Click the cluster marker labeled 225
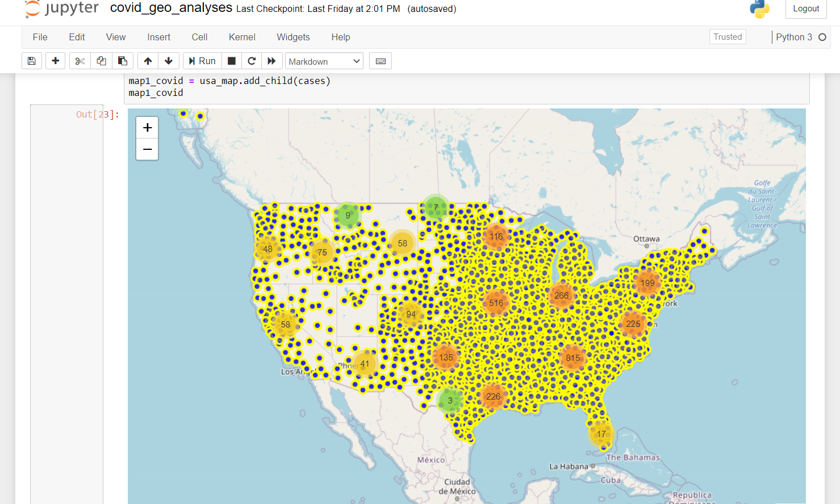This screenshot has height=504, width=840. (633, 324)
